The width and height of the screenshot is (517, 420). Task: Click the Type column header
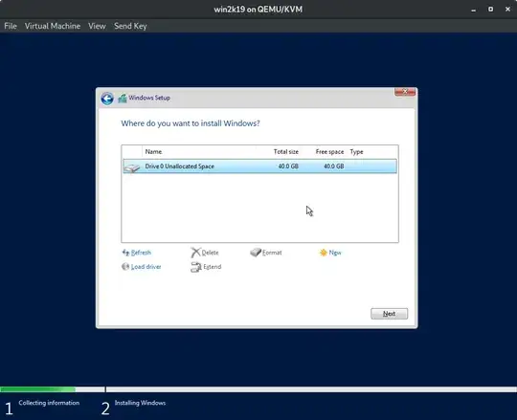click(356, 152)
